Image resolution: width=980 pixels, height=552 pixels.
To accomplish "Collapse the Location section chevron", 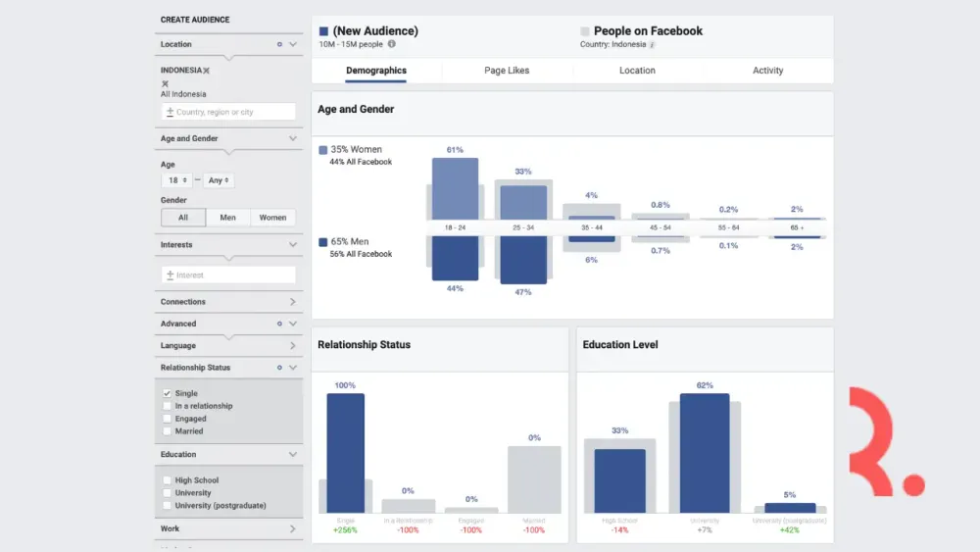I will 292,44.
